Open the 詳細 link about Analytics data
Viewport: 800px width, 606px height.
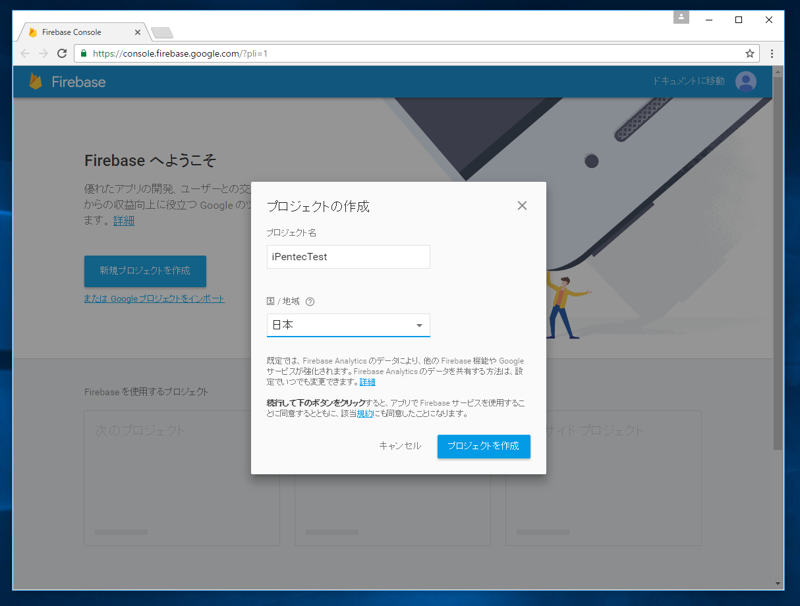click(367, 382)
